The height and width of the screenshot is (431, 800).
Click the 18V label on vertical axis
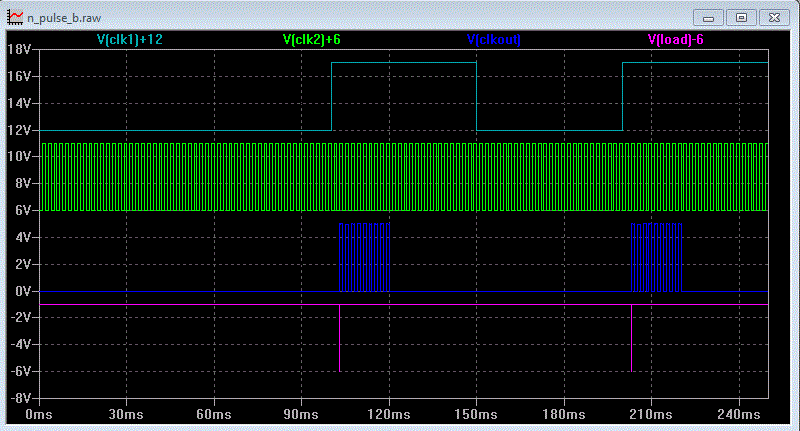click(19, 49)
